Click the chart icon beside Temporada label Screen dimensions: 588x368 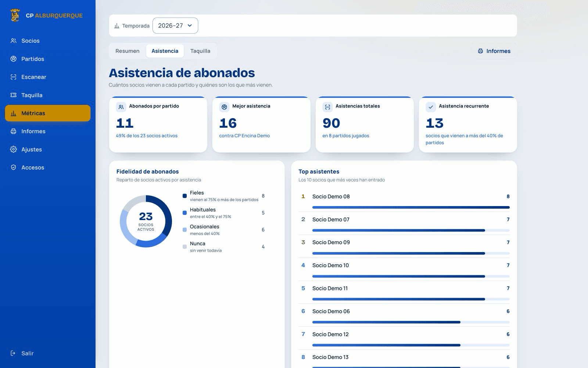coord(117,26)
